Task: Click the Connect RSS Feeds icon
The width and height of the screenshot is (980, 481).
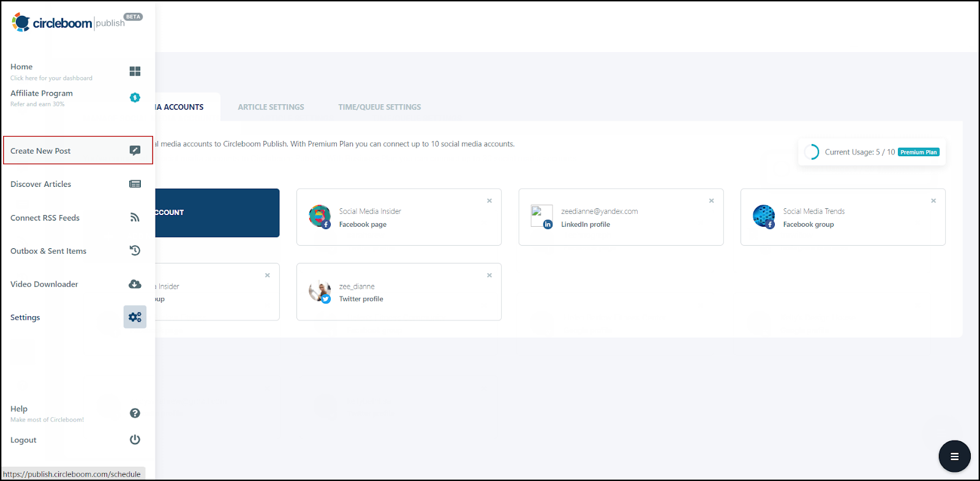Action: [135, 218]
